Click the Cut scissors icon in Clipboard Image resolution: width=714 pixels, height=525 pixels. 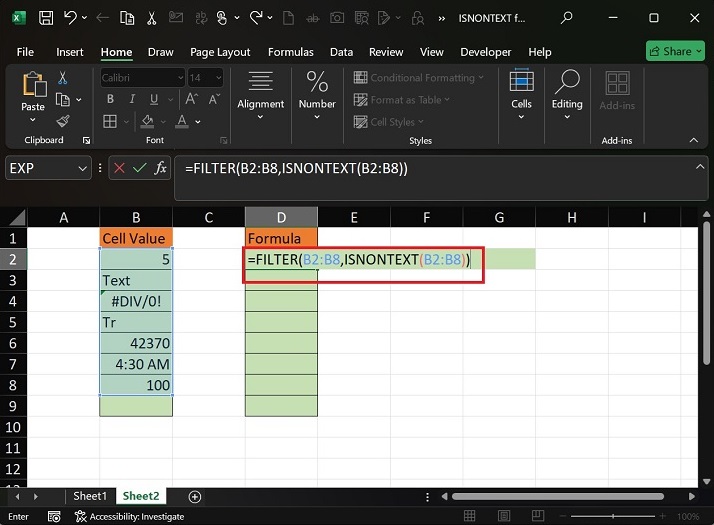tap(63, 78)
